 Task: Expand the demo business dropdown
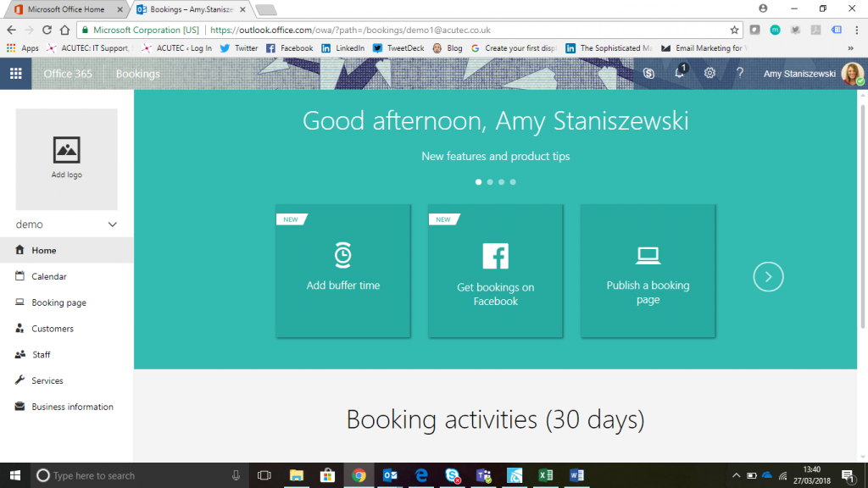pyautogui.click(x=113, y=225)
